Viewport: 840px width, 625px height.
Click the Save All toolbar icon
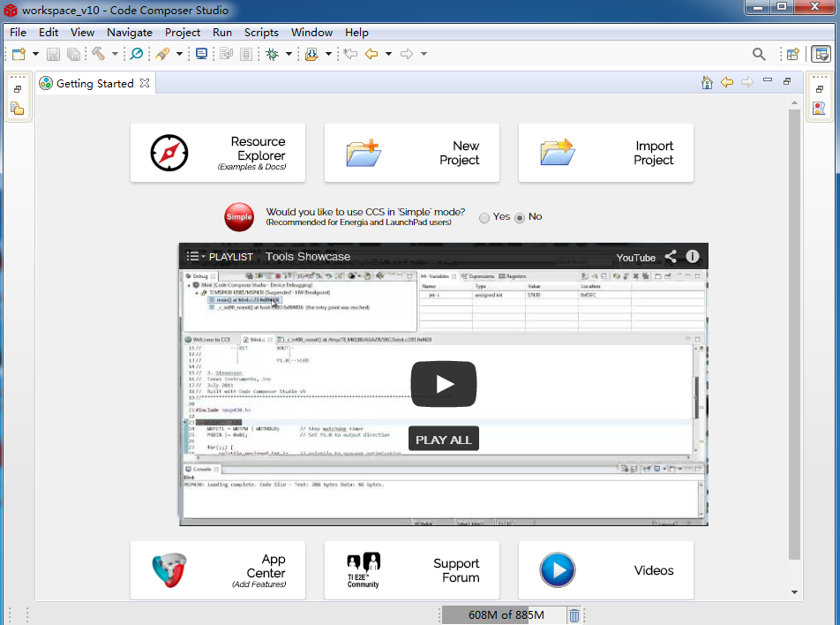point(73,54)
